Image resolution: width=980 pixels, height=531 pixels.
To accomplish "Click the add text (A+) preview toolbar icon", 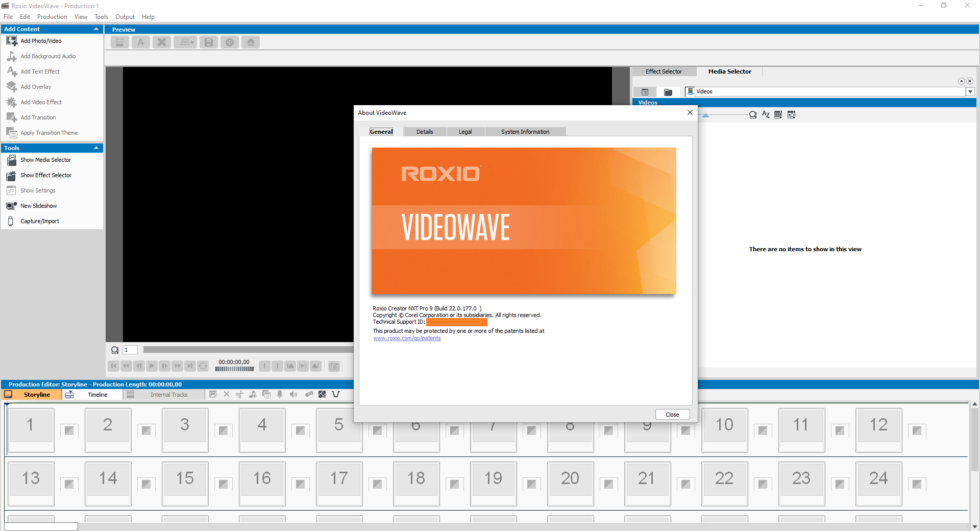I will pos(141,42).
